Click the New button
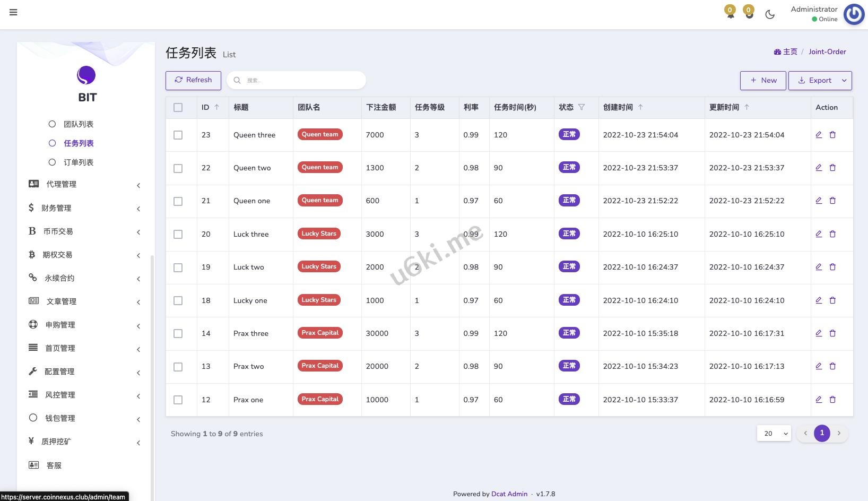The image size is (868, 501). point(762,81)
